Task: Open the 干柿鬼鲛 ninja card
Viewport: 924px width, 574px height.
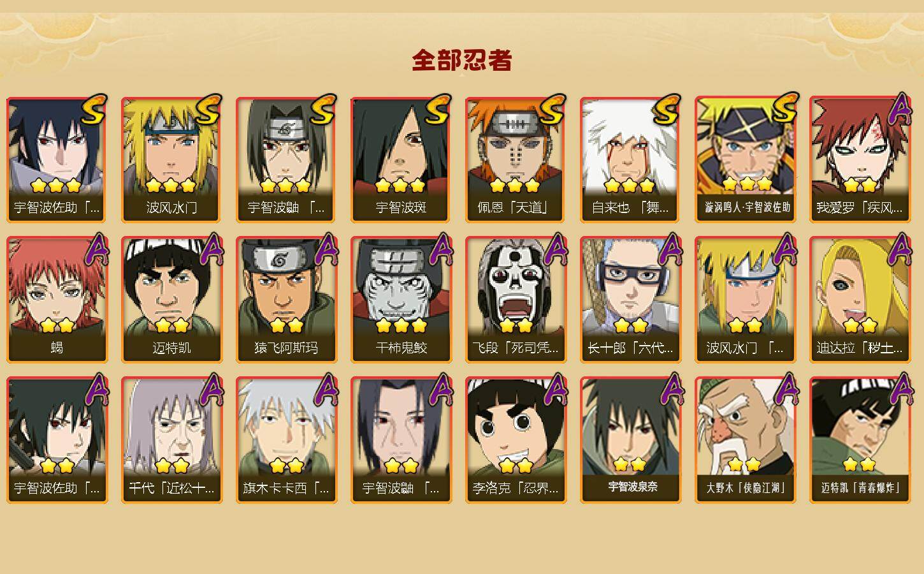Action: 401,300
